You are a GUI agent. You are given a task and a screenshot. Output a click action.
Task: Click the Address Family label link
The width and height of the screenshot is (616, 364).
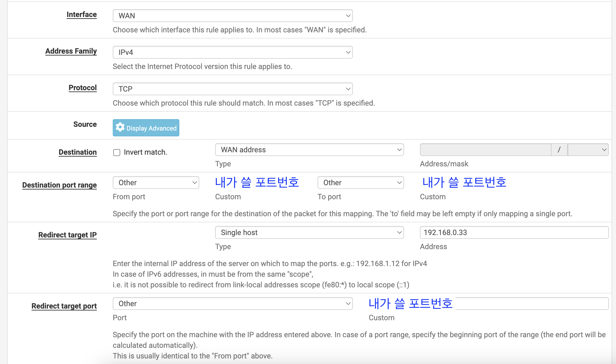71,51
